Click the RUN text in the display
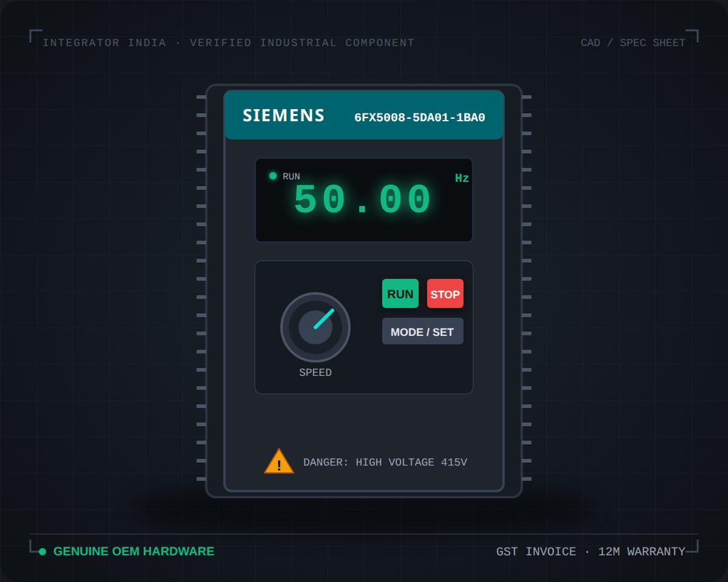Viewport: 728px width, 582px height. (291, 176)
